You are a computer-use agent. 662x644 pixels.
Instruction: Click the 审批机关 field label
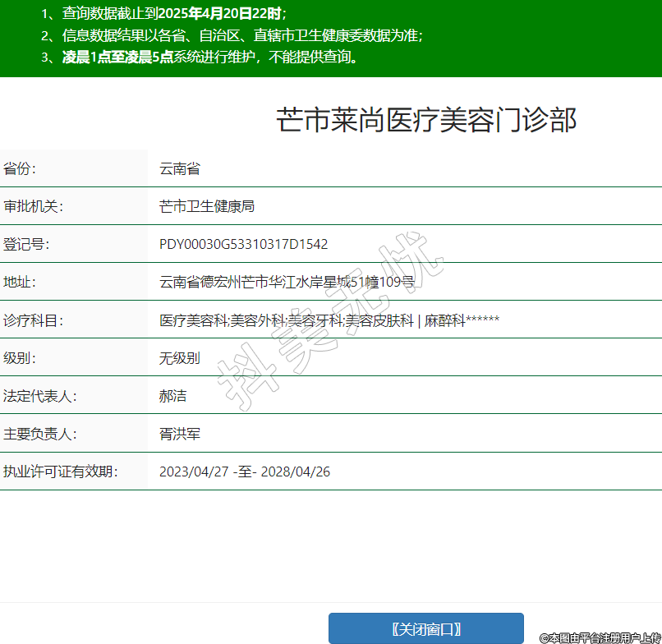tap(33, 207)
